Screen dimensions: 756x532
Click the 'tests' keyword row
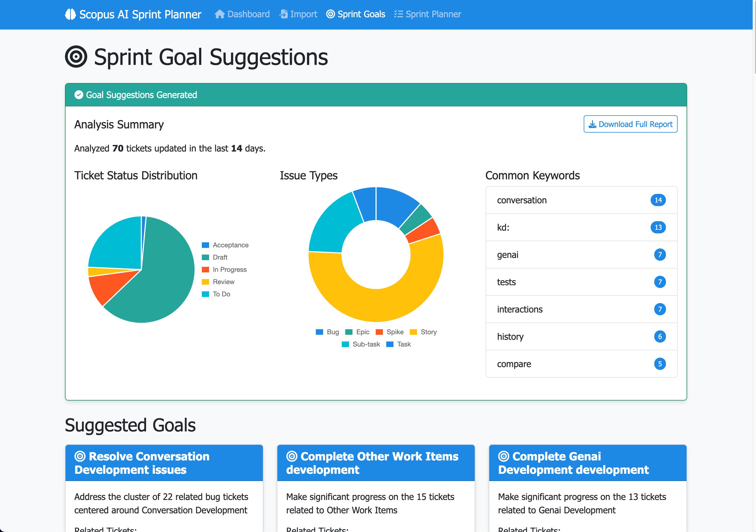[581, 282]
